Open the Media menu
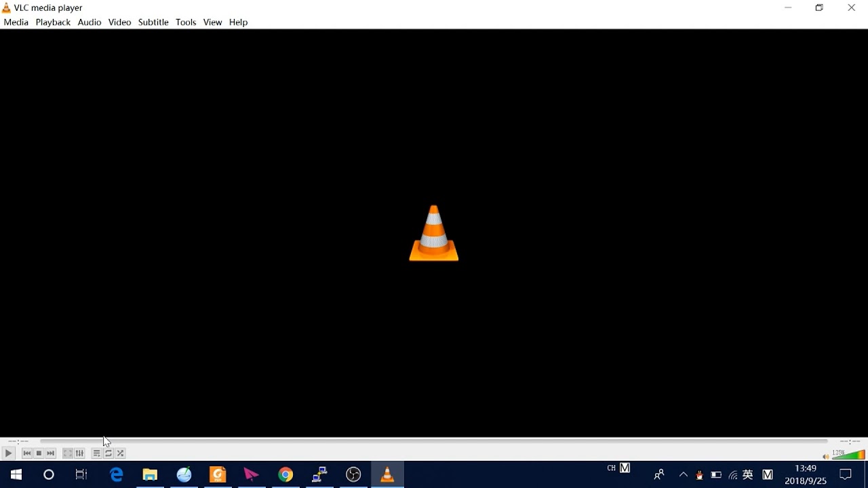This screenshot has height=488, width=868. pyautogui.click(x=16, y=22)
